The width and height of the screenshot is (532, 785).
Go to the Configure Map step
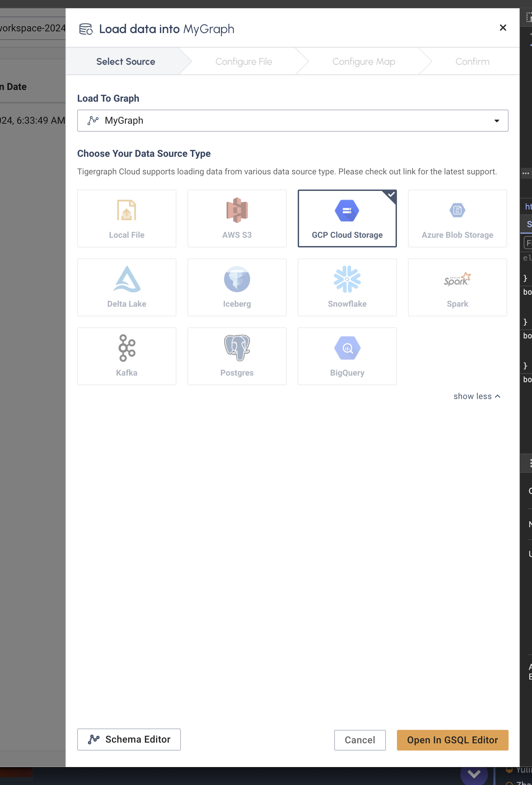pos(364,61)
